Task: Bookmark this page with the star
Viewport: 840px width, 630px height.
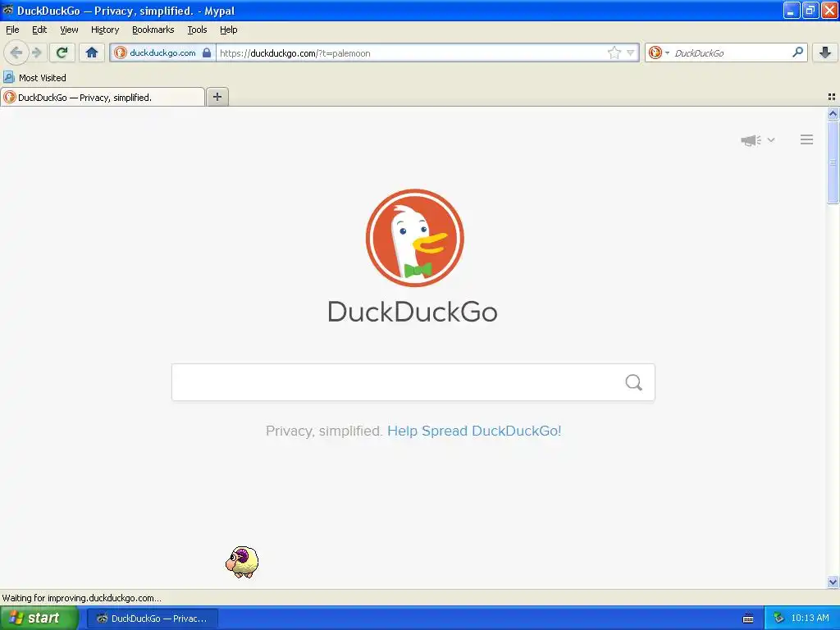Action: click(x=614, y=52)
